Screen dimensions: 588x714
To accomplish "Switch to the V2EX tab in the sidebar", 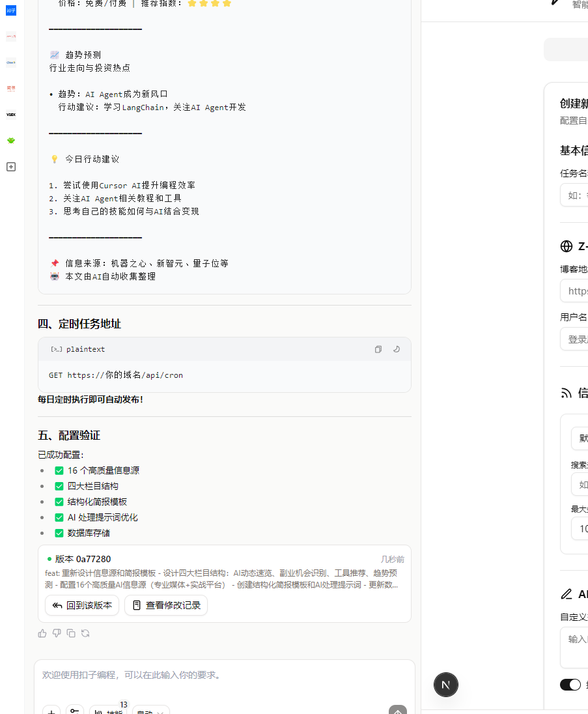I will [10, 114].
